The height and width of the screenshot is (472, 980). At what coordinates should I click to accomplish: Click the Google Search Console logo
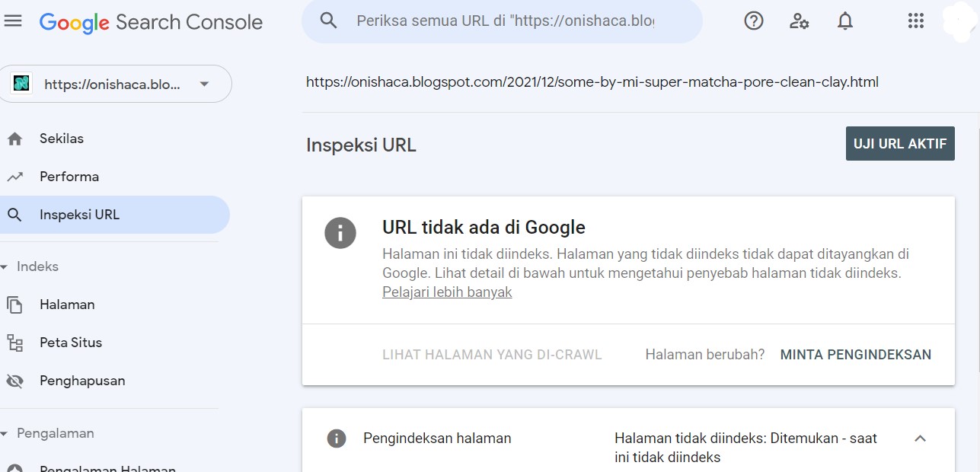[151, 22]
